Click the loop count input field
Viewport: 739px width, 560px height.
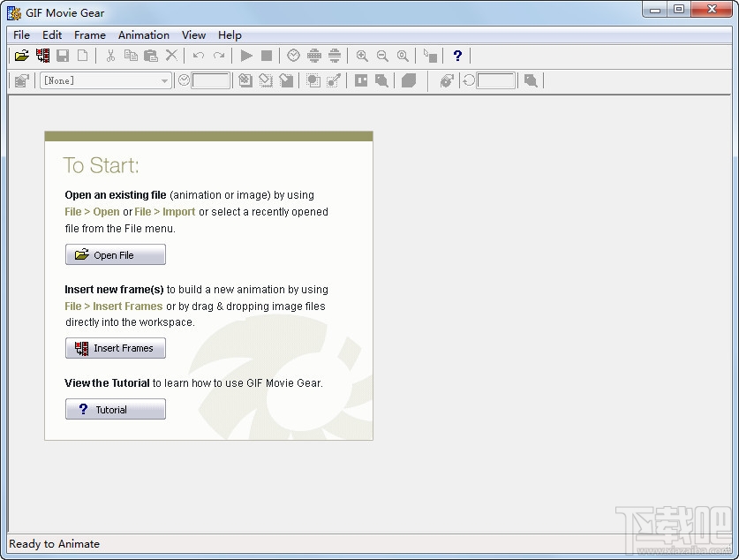495,80
